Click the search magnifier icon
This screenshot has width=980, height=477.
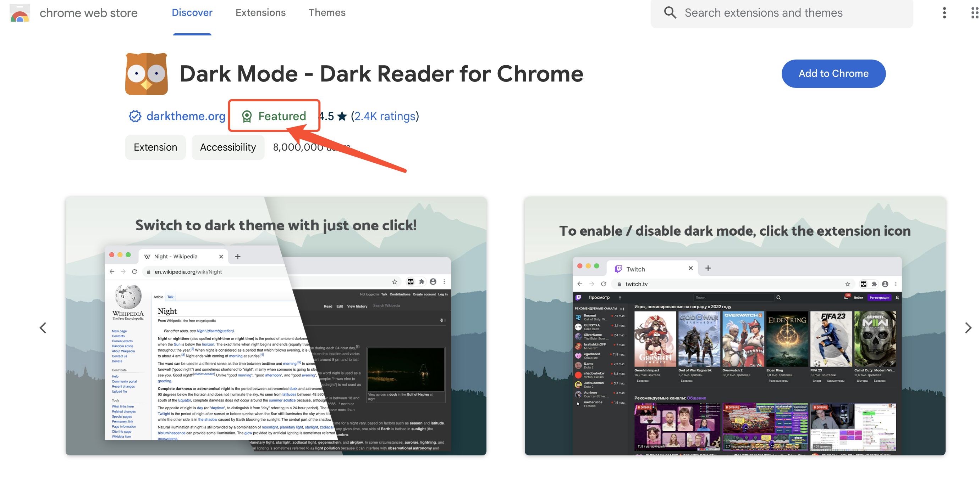click(x=670, y=13)
